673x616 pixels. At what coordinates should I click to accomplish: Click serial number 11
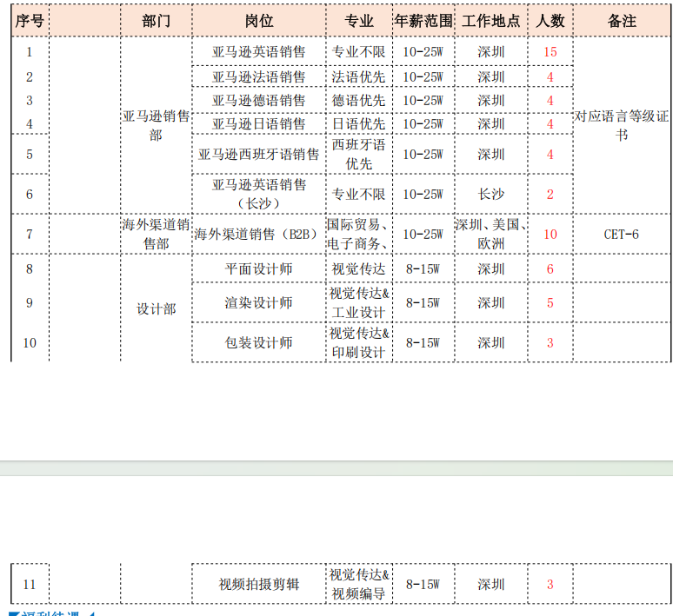point(30,584)
